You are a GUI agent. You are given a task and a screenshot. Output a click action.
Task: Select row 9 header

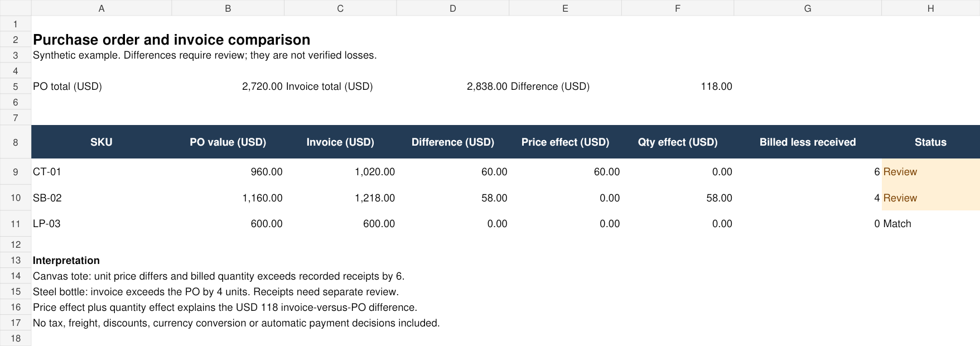click(16, 172)
